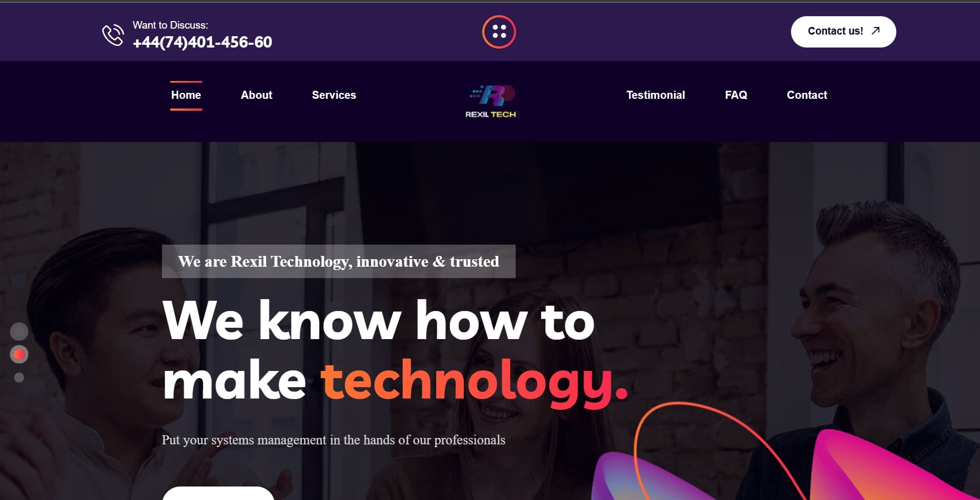Open the Home menu item
The width and height of the screenshot is (980, 500).
186,95
